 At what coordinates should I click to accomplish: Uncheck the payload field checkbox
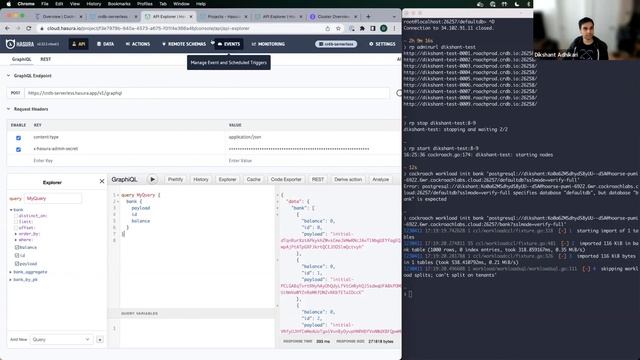17,264
